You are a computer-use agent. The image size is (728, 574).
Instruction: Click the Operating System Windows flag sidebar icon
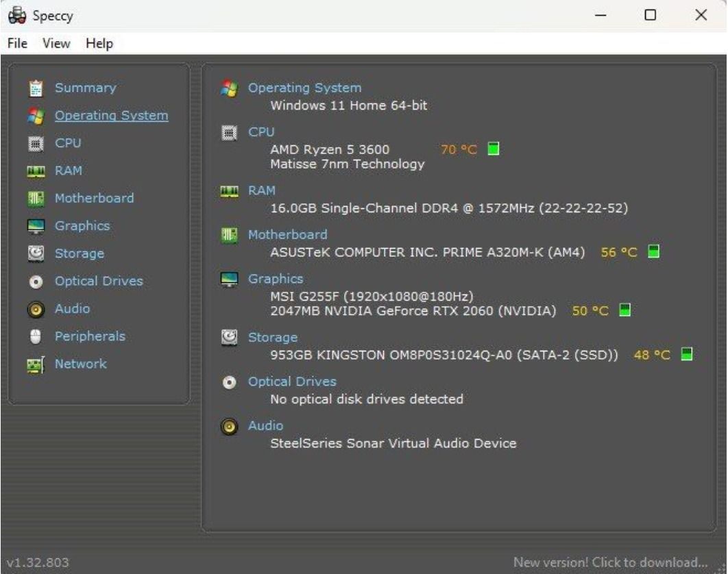pos(36,116)
